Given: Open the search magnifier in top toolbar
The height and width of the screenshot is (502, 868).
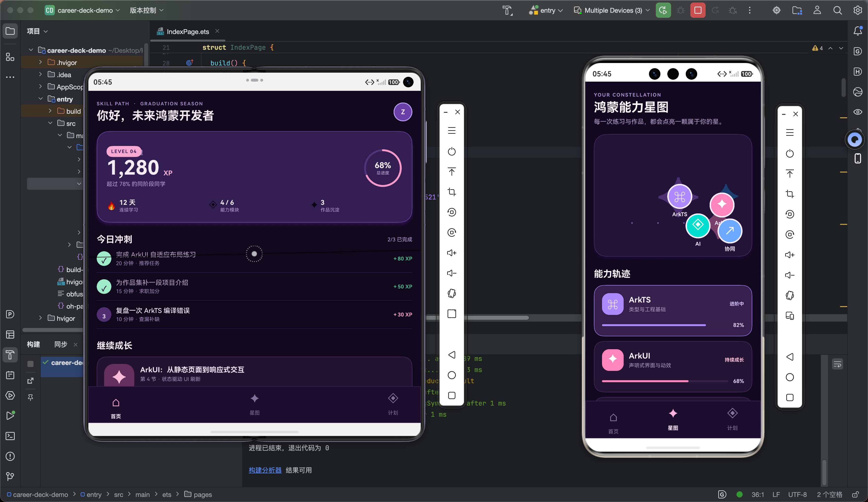Looking at the screenshot, I should (837, 10).
